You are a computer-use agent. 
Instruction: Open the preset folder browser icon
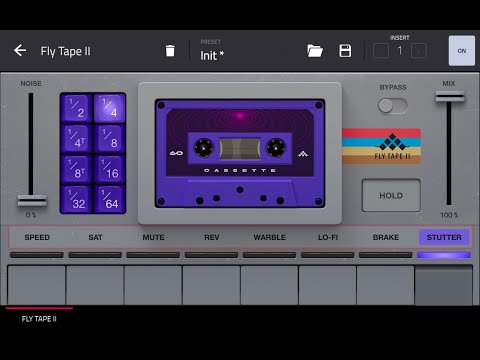pos(315,51)
